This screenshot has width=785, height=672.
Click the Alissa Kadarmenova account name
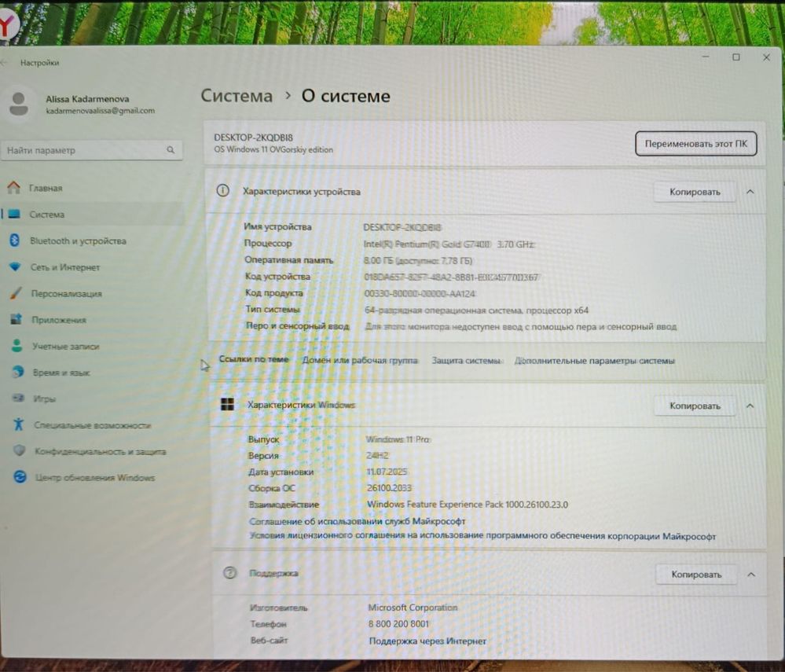point(87,99)
